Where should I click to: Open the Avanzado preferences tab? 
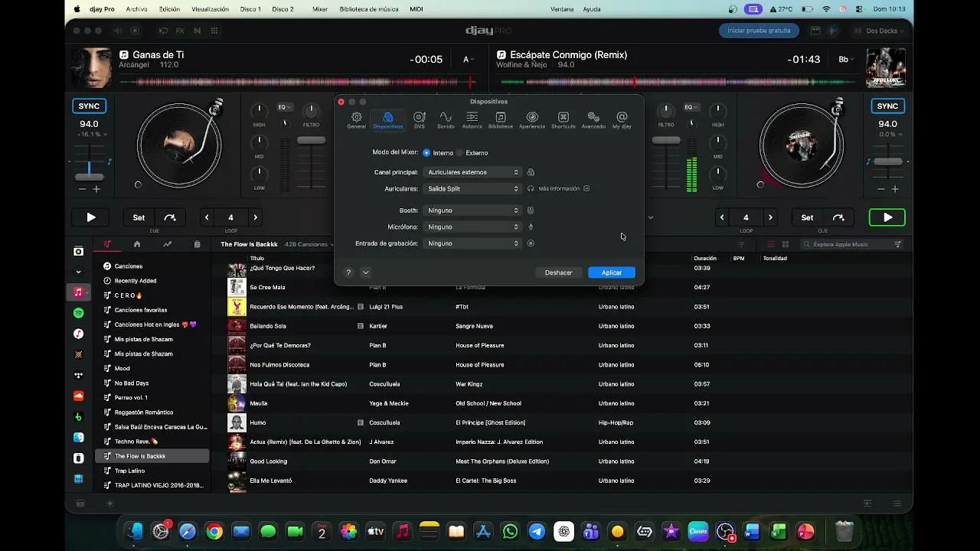pyautogui.click(x=593, y=120)
